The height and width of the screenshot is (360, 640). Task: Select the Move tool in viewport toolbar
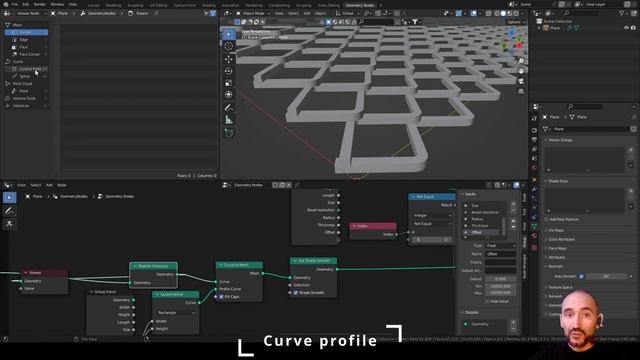click(x=229, y=59)
